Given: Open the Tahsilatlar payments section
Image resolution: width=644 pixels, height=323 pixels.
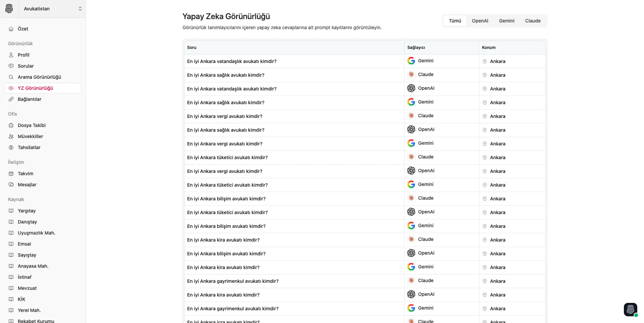Looking at the screenshot, I should point(29,147).
